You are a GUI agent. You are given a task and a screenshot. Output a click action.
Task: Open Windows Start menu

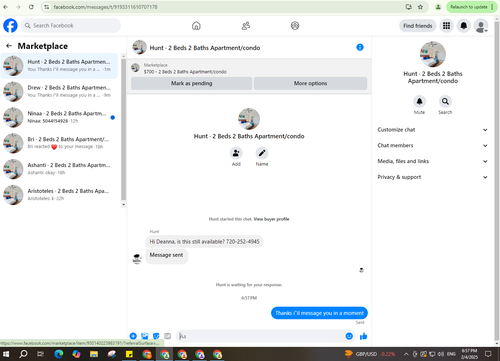[6, 354]
